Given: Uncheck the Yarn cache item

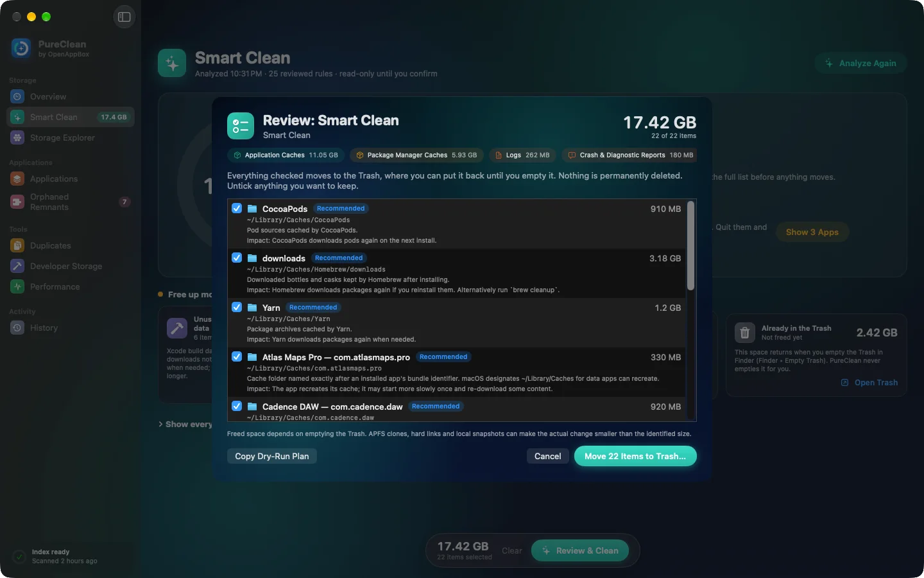Looking at the screenshot, I should [x=237, y=307].
